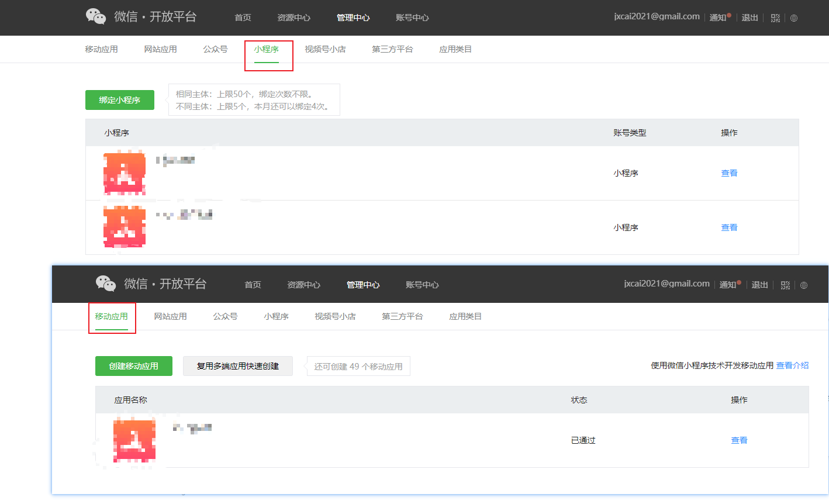Screen dimensions: 829x504
Task: Switch to 移动应用 tab in the upper window
Action: (x=101, y=49)
